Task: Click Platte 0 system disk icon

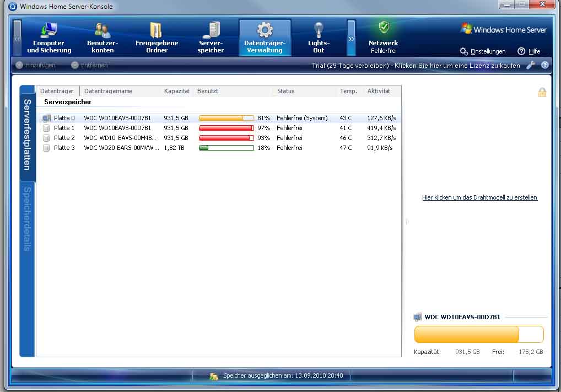Action: [x=46, y=118]
